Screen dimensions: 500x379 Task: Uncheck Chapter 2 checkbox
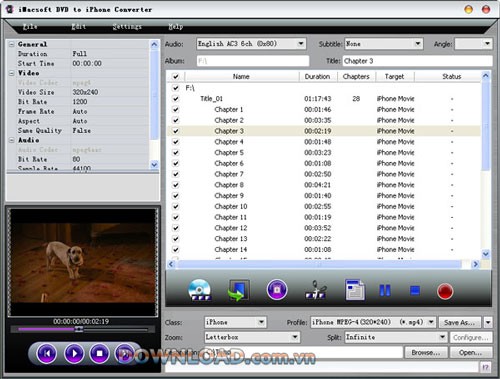coord(175,120)
